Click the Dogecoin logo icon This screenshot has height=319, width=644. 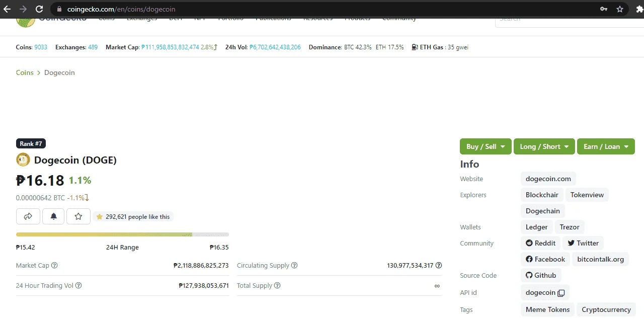click(x=23, y=160)
